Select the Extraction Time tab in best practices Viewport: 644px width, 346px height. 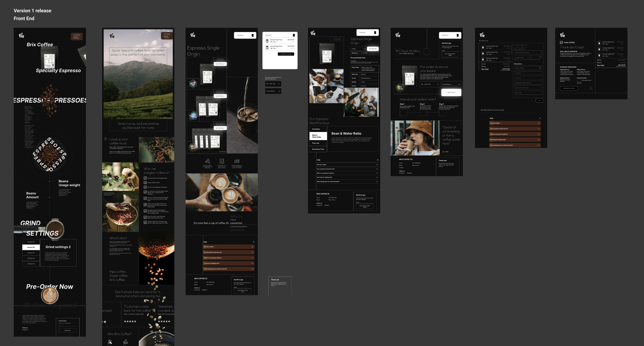[x=318, y=149]
